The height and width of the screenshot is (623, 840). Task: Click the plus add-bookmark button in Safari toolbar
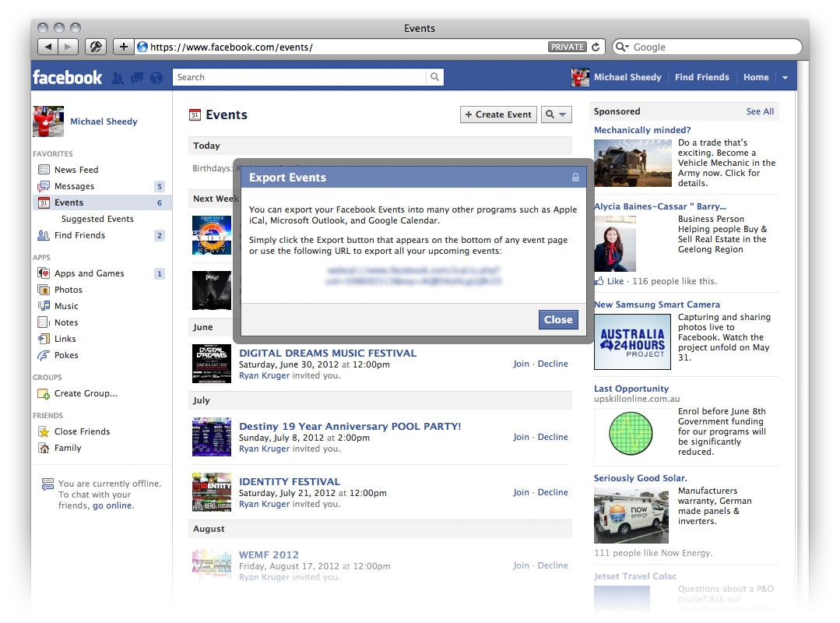pyautogui.click(x=123, y=47)
